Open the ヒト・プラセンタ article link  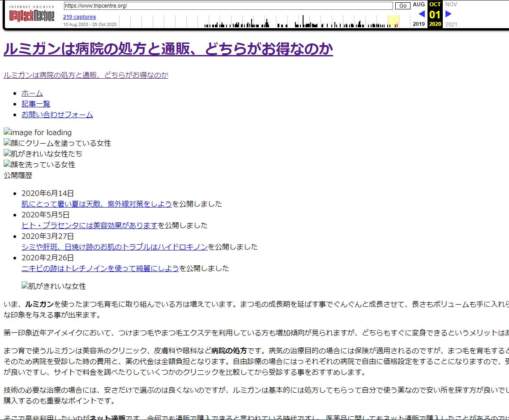(90, 225)
